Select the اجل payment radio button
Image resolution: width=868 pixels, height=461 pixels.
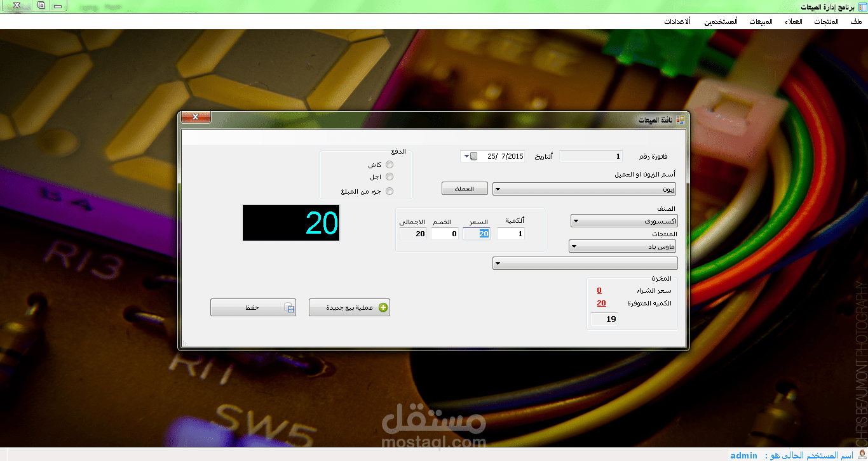390,177
